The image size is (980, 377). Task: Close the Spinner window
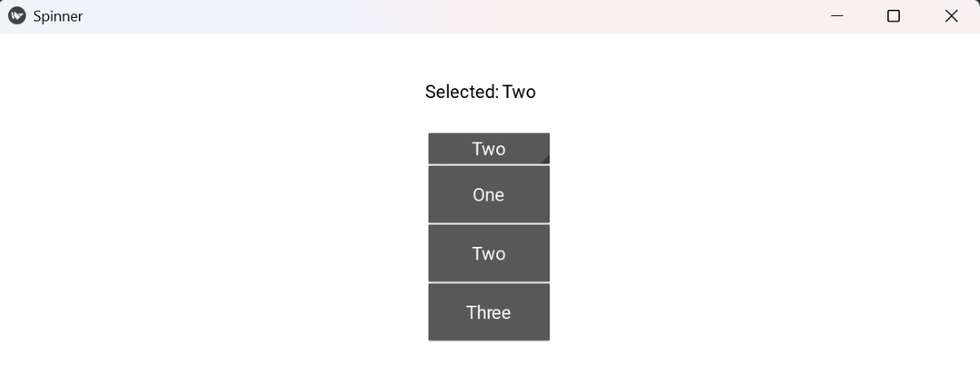tap(951, 16)
